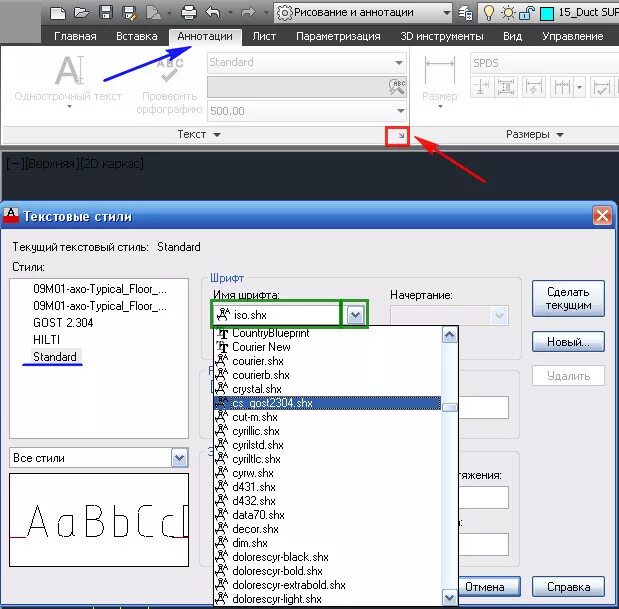Click the find text ABC icon in ribbon
This screenshot has height=609, width=619.
pos(397,87)
